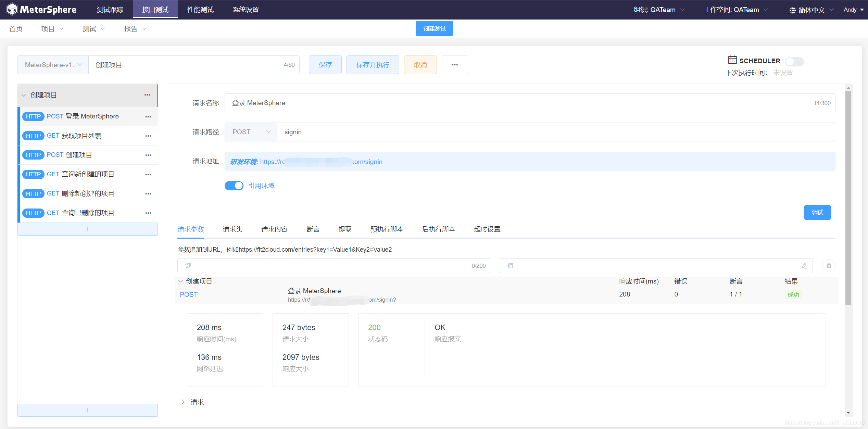This screenshot has height=429, width=868.
Task: Open the 报告 dropdown menu
Action: pos(135,29)
